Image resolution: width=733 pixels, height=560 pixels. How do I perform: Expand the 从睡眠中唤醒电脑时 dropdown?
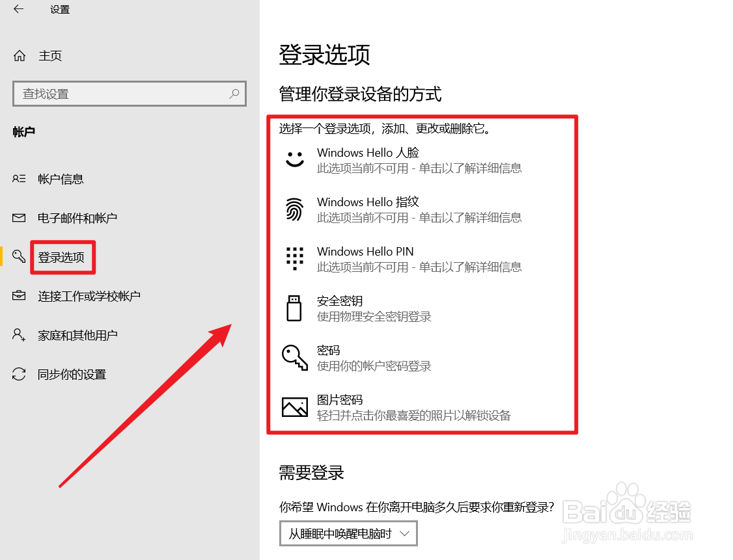pyautogui.click(x=348, y=533)
